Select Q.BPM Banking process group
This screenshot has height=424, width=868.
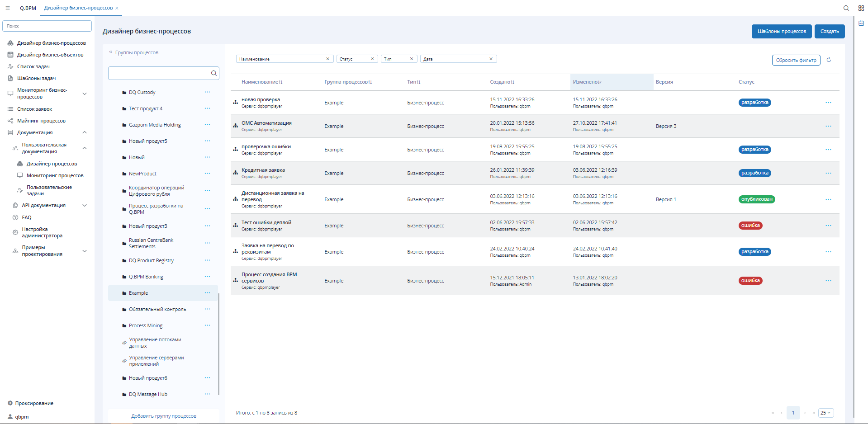[x=146, y=277]
